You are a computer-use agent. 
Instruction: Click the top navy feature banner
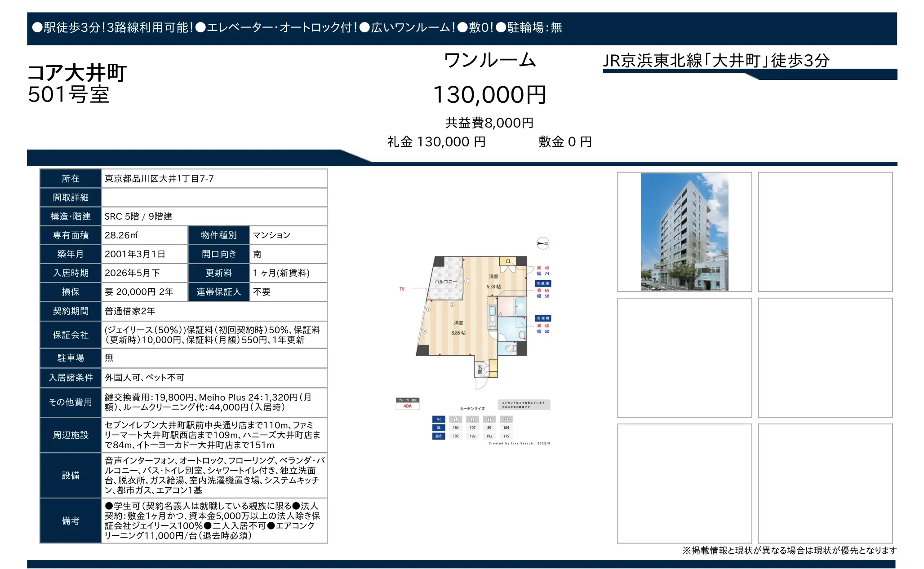pyautogui.click(x=462, y=28)
